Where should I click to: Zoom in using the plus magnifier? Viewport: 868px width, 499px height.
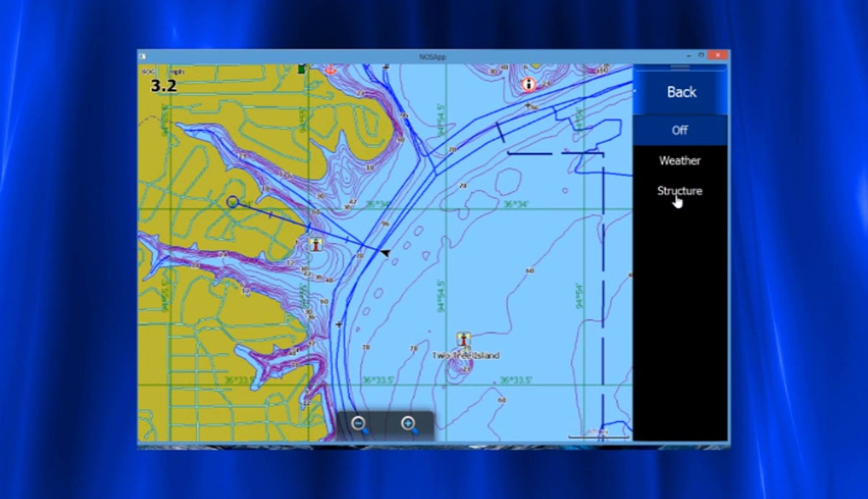(409, 425)
